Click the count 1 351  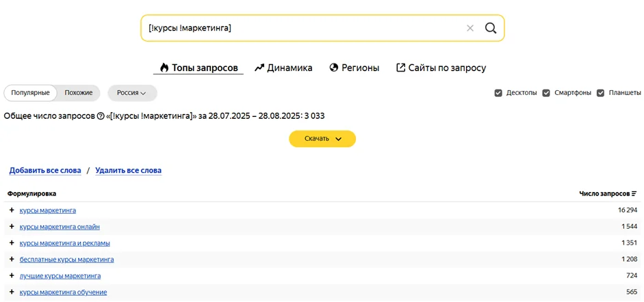tap(629, 243)
